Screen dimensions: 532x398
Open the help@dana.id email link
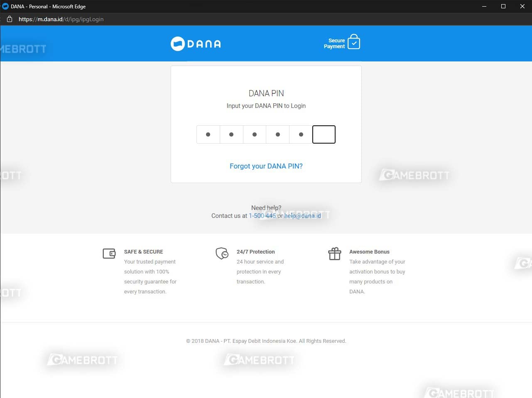pos(302,216)
